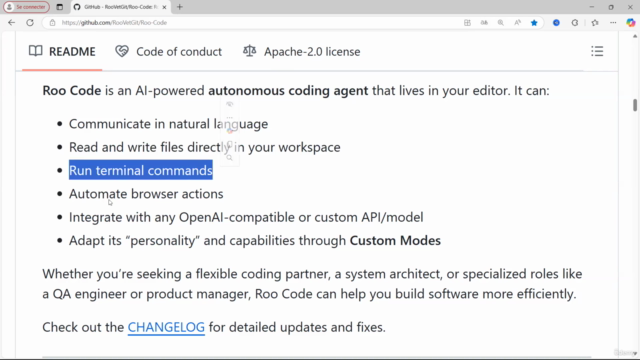Click bold 'Roo Code' text at paragraph start

72,90
